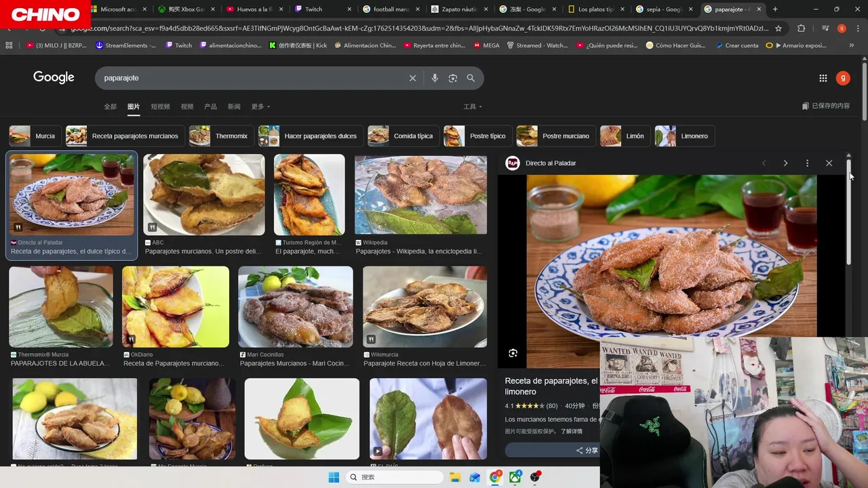Viewport: 868px width, 488px height.
Task: Switch to the 新闻 (news) tab
Action: click(x=234, y=106)
